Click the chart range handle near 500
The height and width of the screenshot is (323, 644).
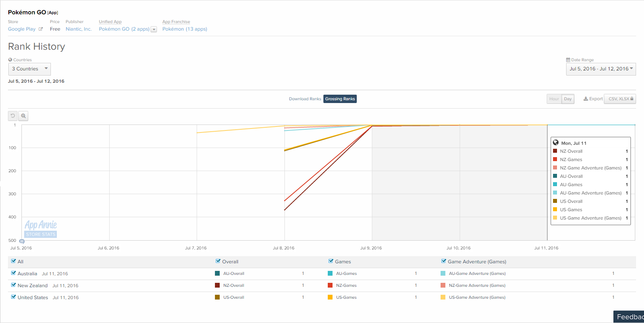pos(22,241)
